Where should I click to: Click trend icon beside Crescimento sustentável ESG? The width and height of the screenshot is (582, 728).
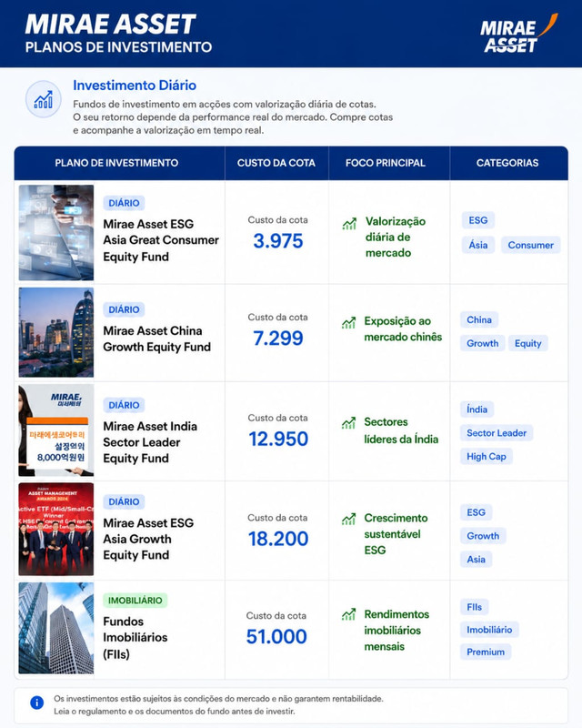348,519
